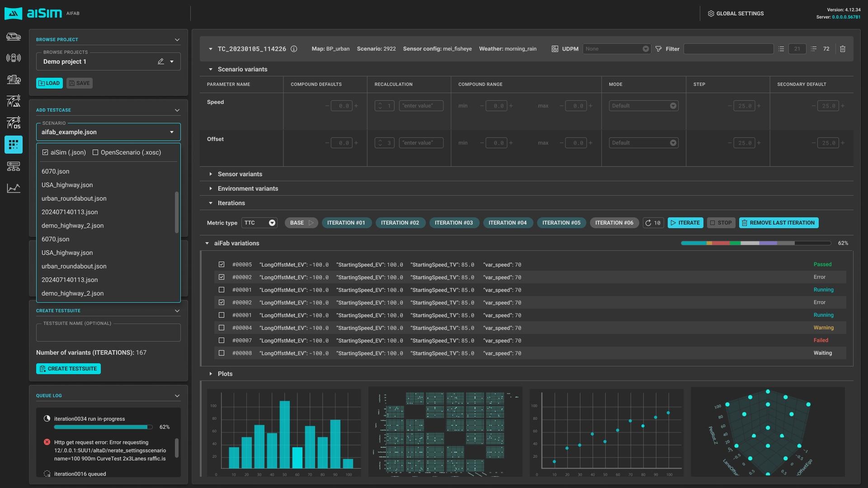
Task: Click the info icon beside TC_20230105_114226
Action: click(294, 49)
